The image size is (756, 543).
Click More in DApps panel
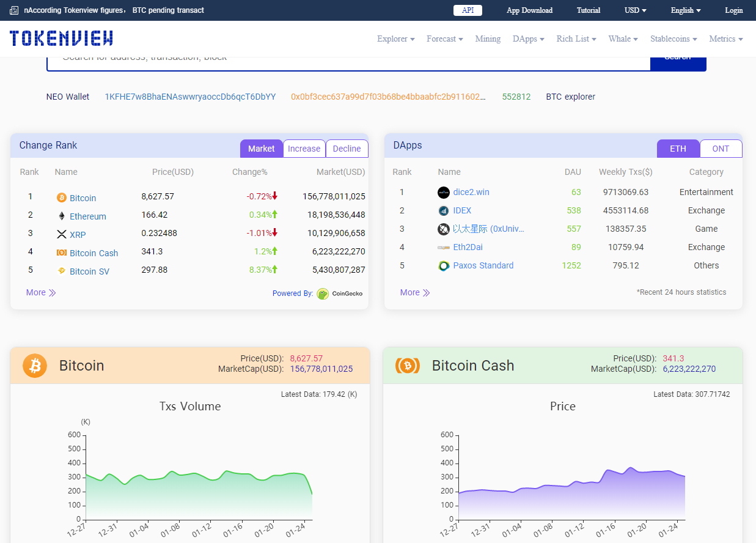(415, 292)
